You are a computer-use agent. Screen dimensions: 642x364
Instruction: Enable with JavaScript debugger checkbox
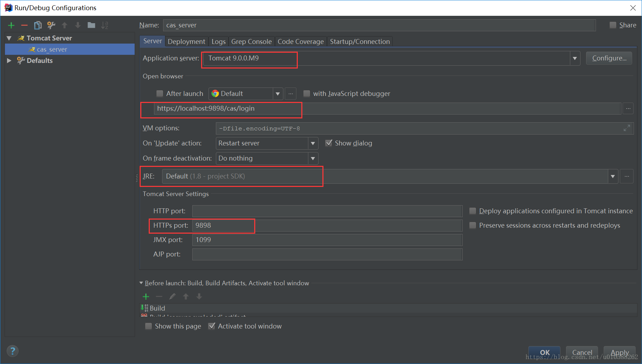[x=307, y=93]
